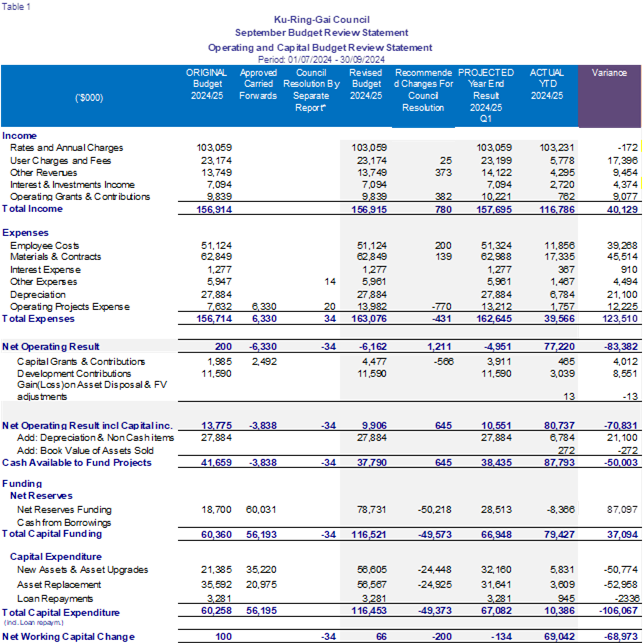
Task: Click Total Income variance value 40,129
Action: pos(622,209)
